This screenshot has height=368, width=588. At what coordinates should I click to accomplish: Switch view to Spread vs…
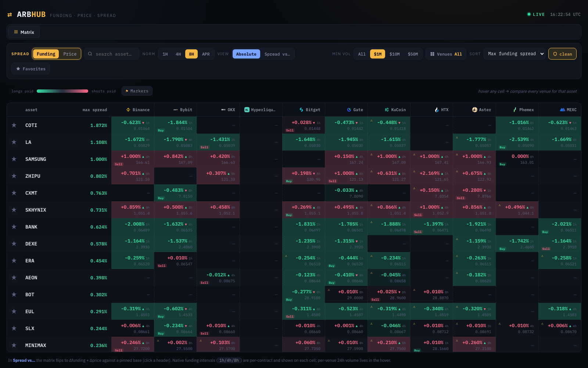click(x=277, y=54)
